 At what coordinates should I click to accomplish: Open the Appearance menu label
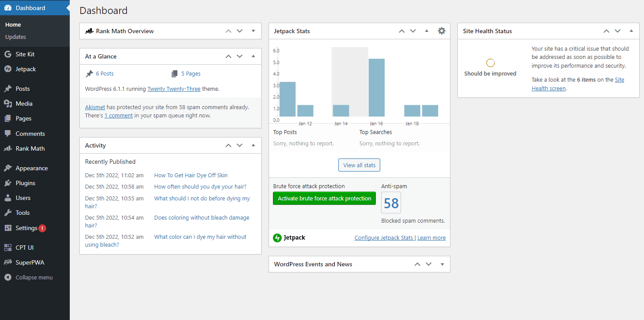click(32, 168)
